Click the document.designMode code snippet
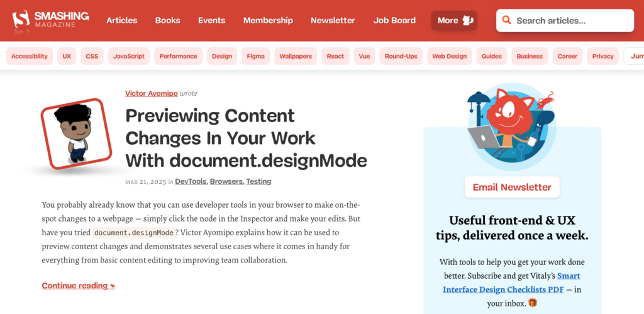 coord(134,233)
